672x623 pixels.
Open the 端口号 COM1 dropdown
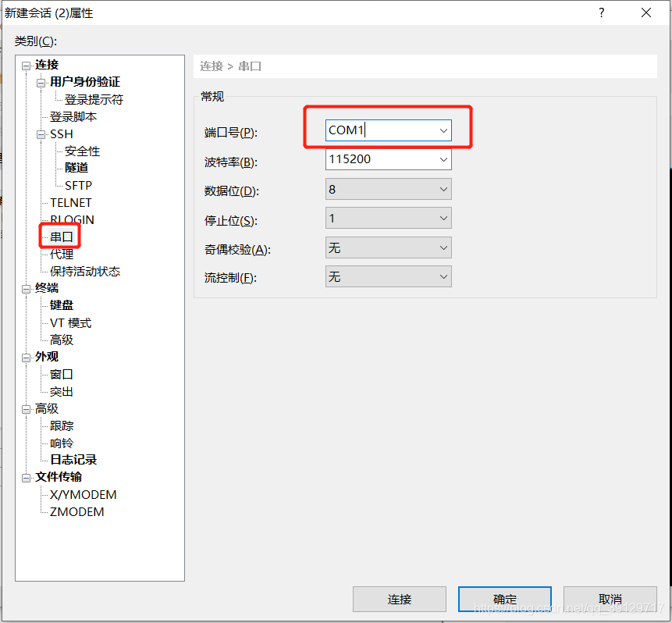pos(443,130)
